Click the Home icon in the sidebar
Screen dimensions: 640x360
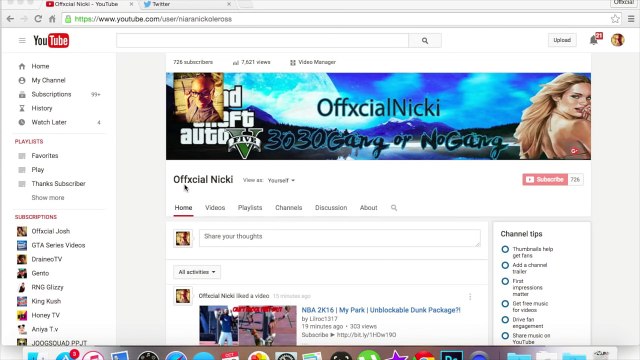click(22, 66)
